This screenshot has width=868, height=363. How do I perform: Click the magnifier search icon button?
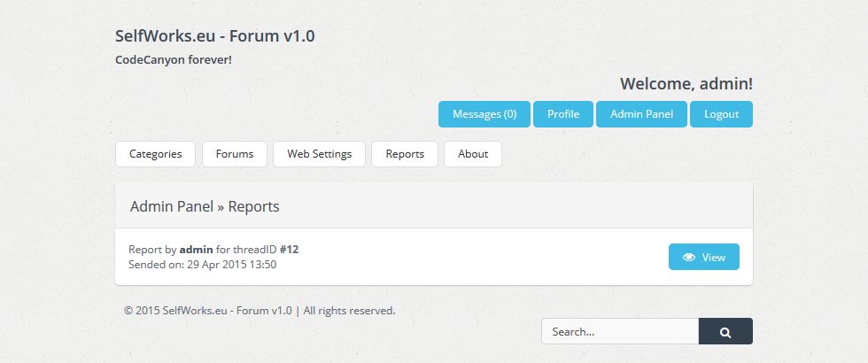[725, 332]
